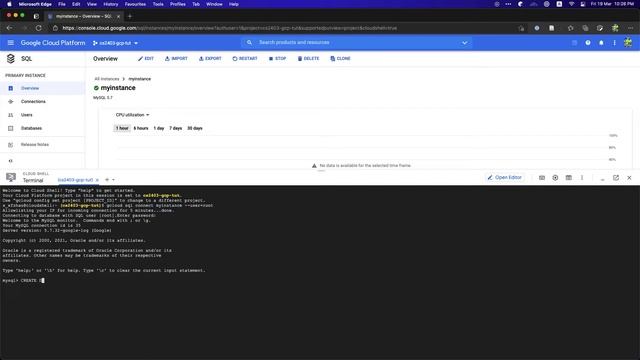Click the Overview sidebar icon
The height and width of the screenshot is (360, 640).
click(11, 88)
